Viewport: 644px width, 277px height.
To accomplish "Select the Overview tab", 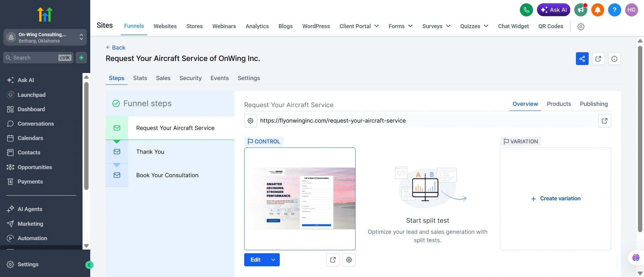I will tap(525, 104).
